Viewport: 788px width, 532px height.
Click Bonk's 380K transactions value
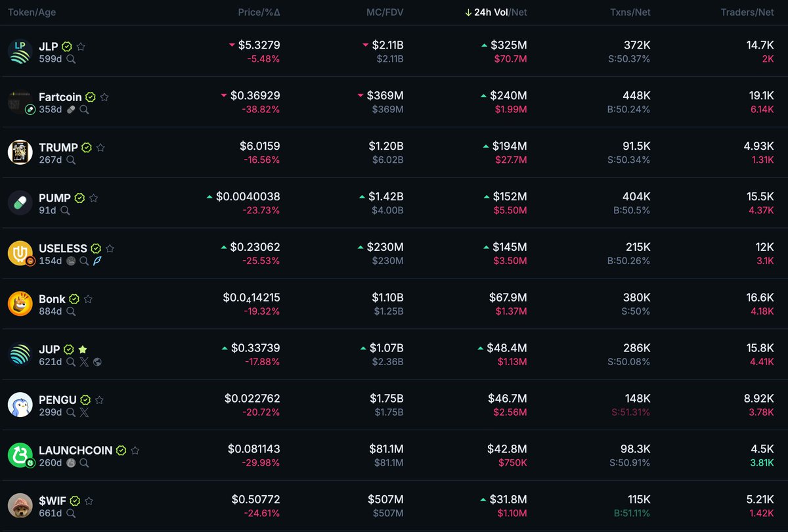coord(637,298)
